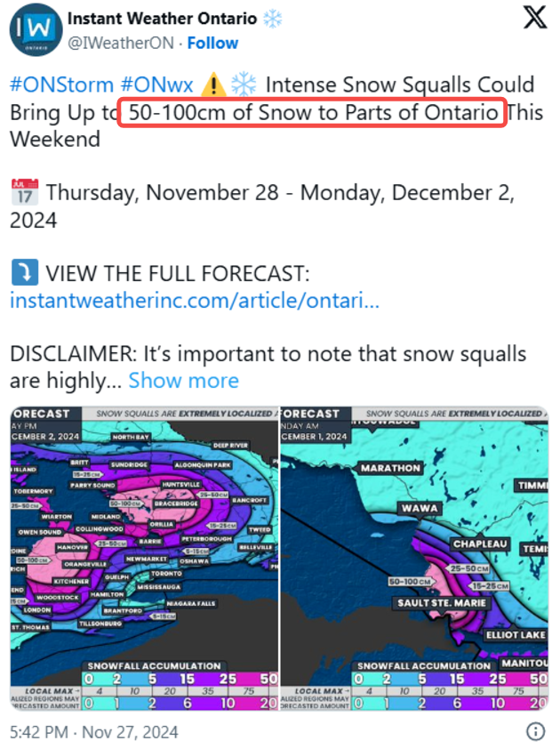Click the @IWeatherON handle
This screenshot has height=749, width=560.
pyautogui.click(x=121, y=43)
